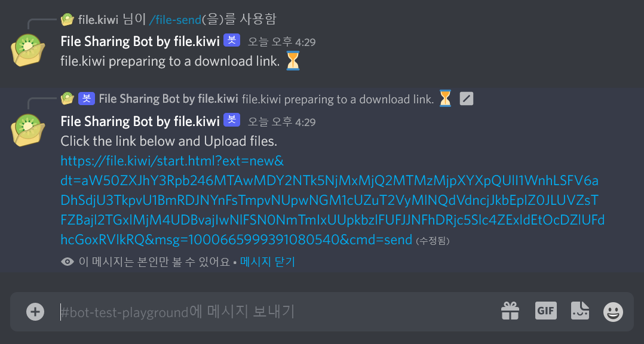The width and height of the screenshot is (644, 344).
Task: Click the 봇 badge in reply preview
Action: pyautogui.click(x=87, y=99)
